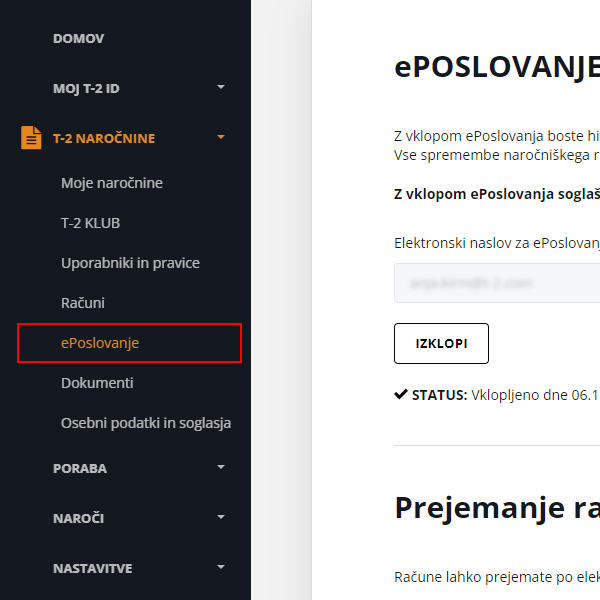Go to T-2 KLUB page
This screenshot has width=600, height=600.
coord(90,223)
